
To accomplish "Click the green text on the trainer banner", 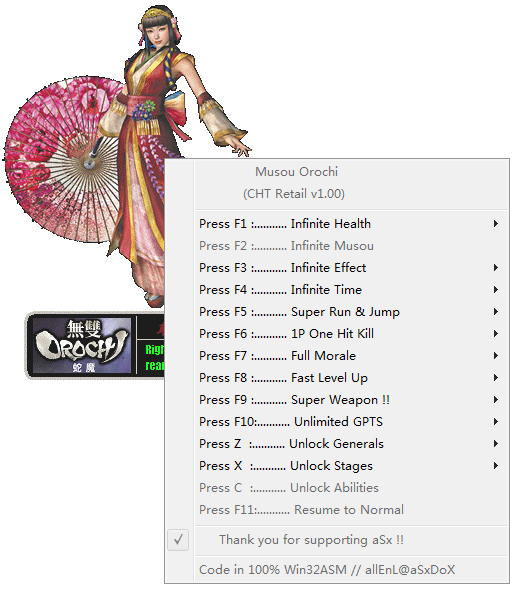I will 154,358.
